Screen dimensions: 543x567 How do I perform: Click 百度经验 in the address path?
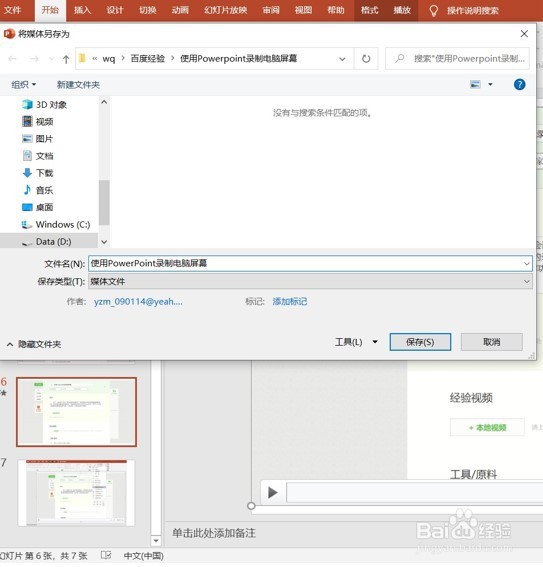pos(147,59)
